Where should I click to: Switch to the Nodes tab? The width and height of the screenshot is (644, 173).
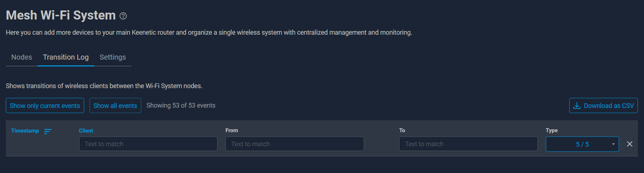[x=22, y=57]
